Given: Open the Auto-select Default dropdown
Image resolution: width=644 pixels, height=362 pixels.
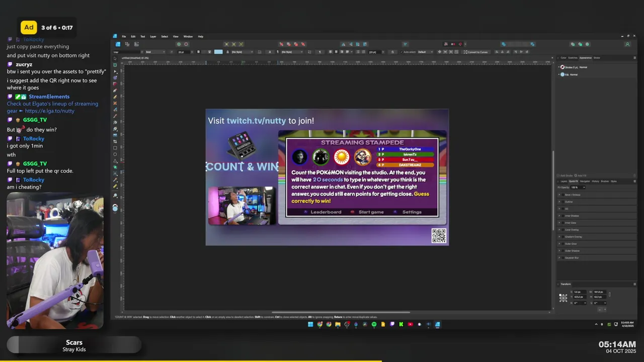Looking at the screenshot, I should click(x=425, y=52).
